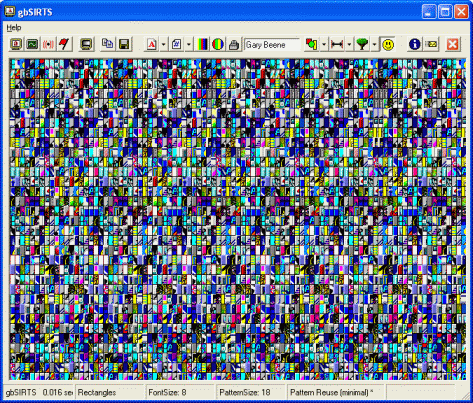Open the vertical color stripes picker
The width and height of the screenshot is (473, 403).
point(202,44)
